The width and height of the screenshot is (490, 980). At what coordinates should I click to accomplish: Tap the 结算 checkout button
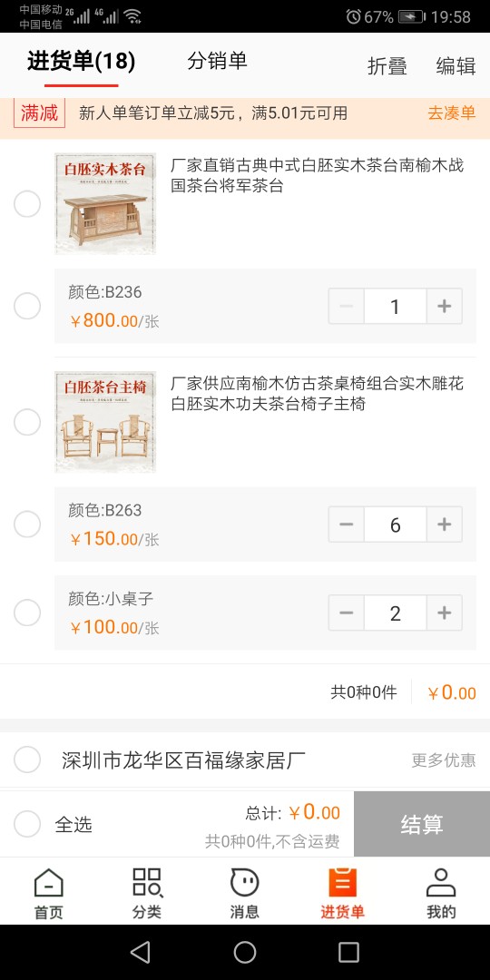[x=422, y=824]
